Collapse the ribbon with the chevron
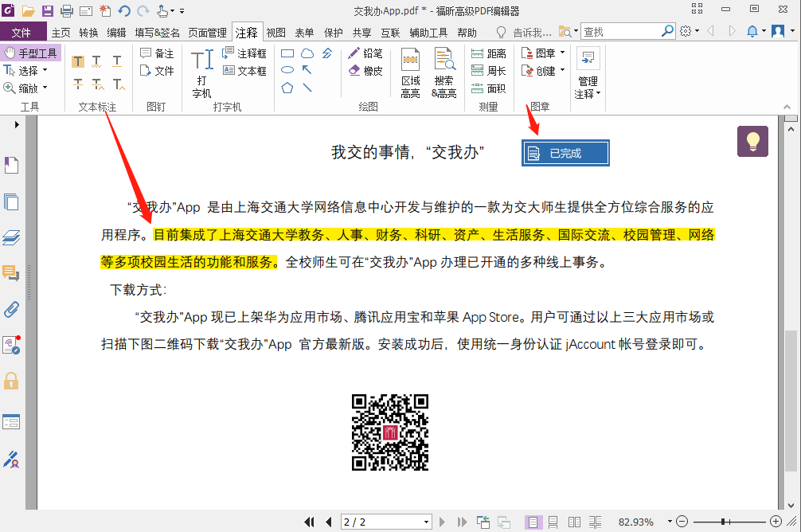801x532 pixels. point(787,107)
